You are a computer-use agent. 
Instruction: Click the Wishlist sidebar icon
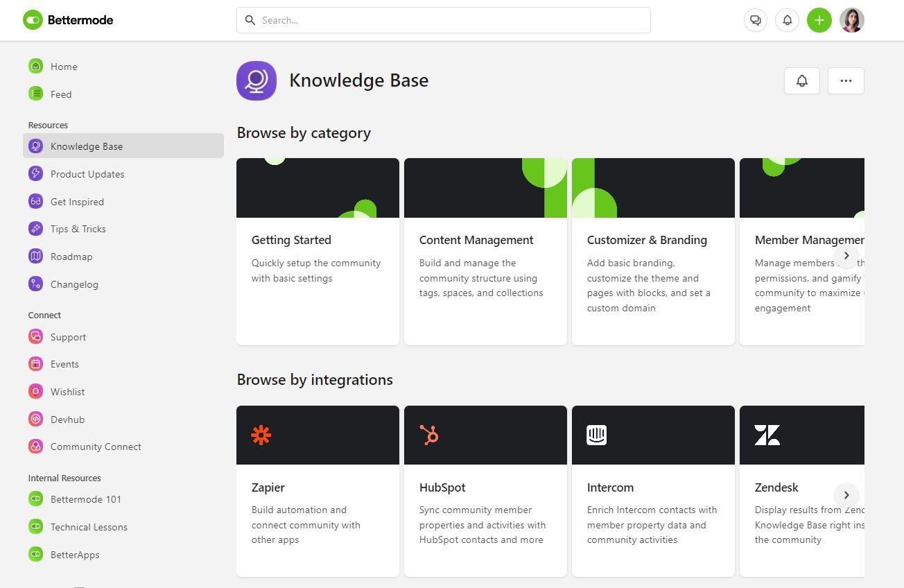tap(35, 392)
